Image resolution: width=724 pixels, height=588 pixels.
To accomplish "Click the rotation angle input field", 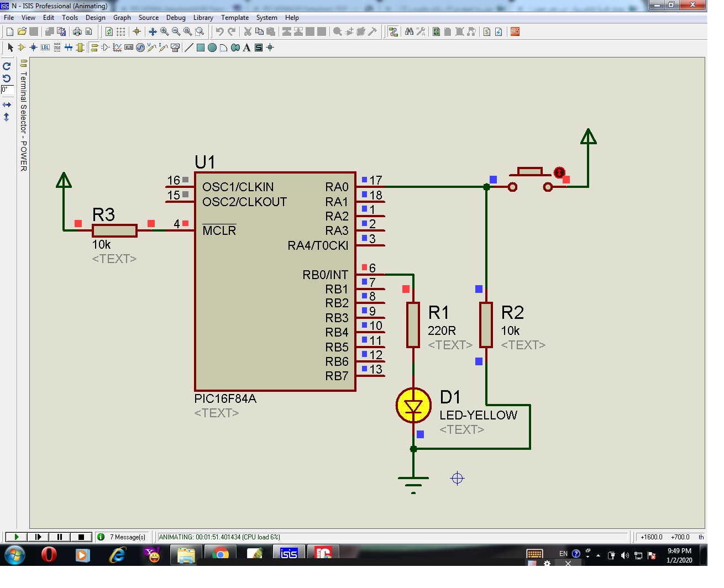I will (7, 90).
